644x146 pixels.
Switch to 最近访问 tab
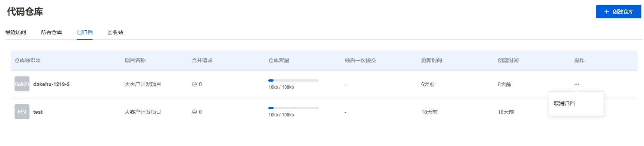click(x=16, y=32)
